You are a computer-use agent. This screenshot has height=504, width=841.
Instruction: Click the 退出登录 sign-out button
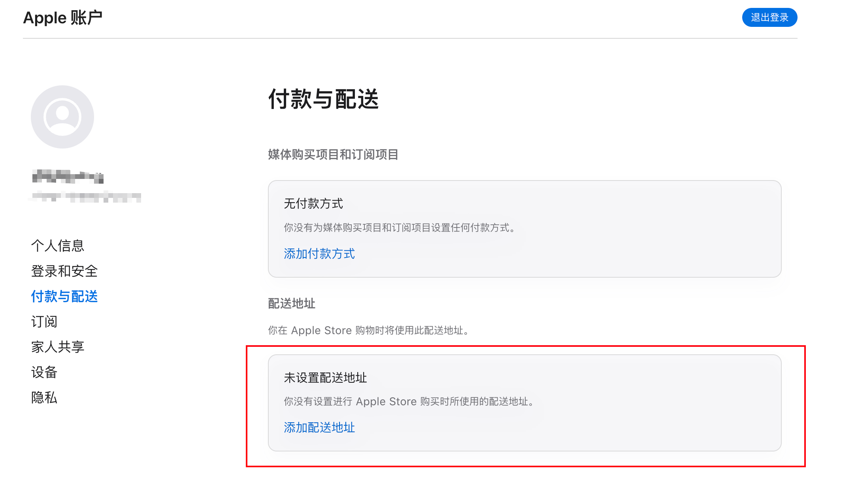coord(769,17)
